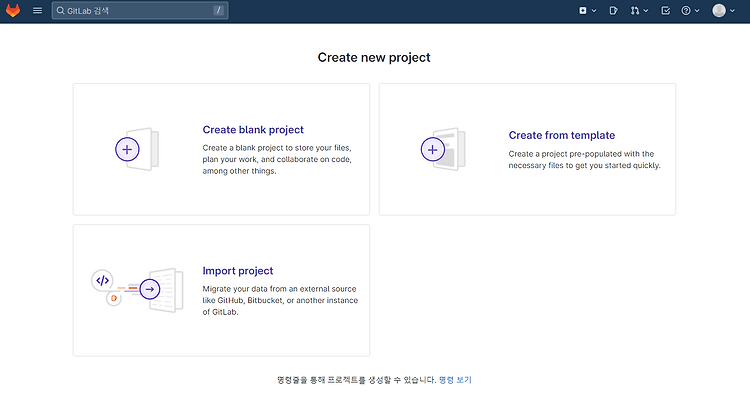The image size is (750, 416).
Task: Expand the user profile dropdown chevron
Action: click(732, 11)
